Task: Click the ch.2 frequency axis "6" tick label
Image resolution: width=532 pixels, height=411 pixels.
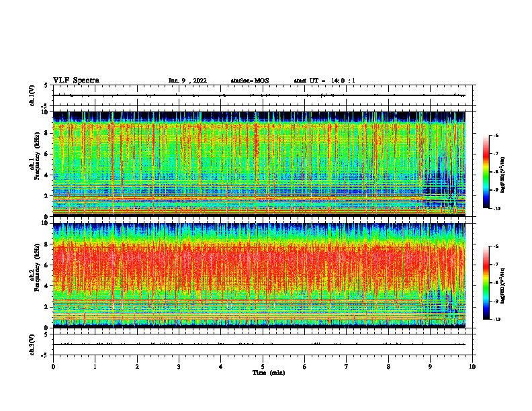Action: 47,265
